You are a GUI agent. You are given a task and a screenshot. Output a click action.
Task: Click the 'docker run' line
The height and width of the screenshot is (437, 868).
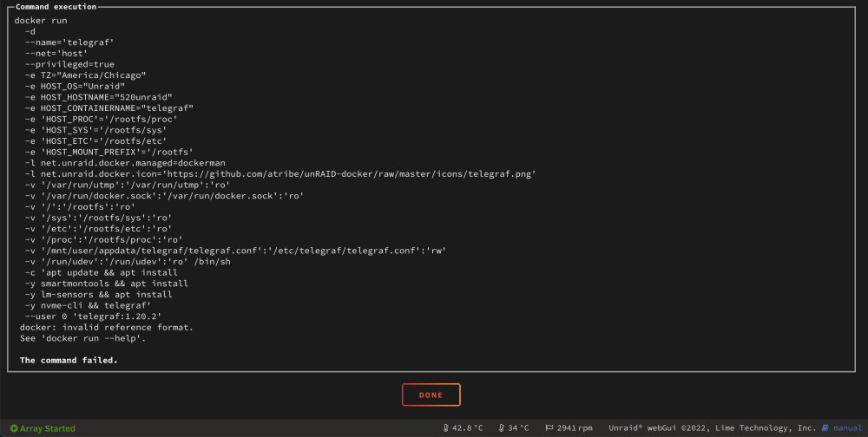pyautogui.click(x=41, y=21)
